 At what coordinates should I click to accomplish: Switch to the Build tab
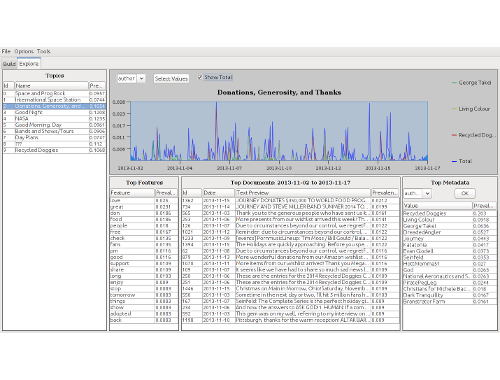(9, 64)
